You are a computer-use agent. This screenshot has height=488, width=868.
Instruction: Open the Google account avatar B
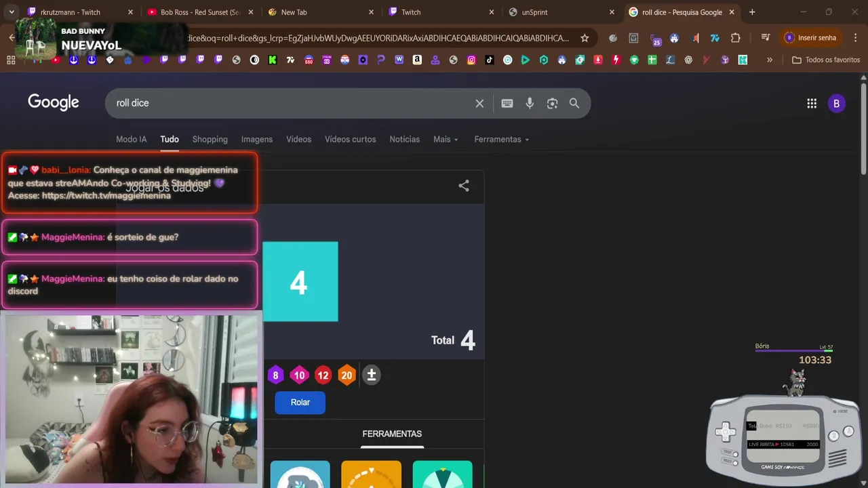[836, 104]
